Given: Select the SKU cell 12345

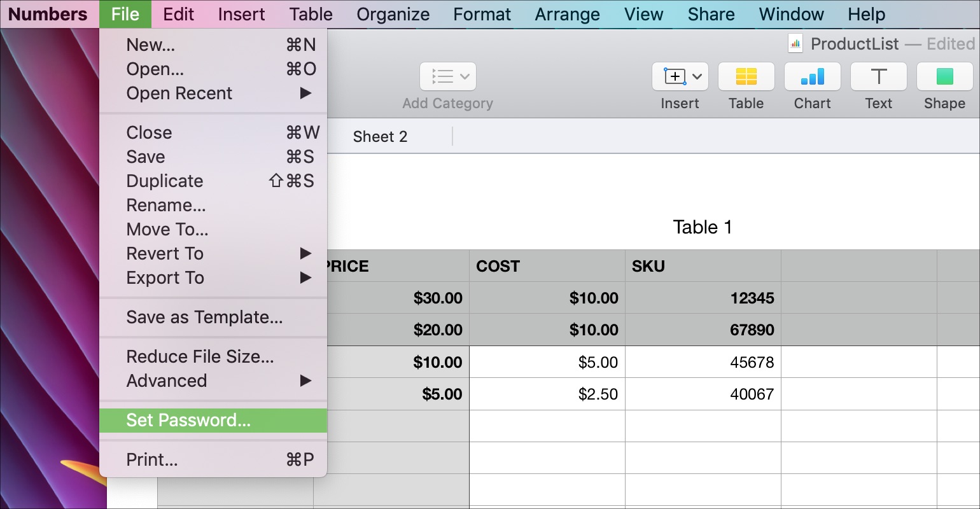Looking at the screenshot, I should (703, 298).
